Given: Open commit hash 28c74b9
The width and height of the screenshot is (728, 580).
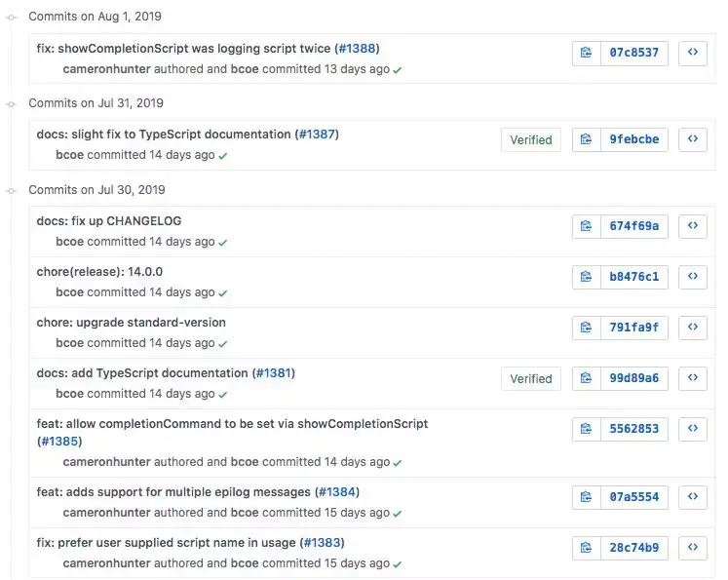Looking at the screenshot, I should pyautogui.click(x=633, y=548).
